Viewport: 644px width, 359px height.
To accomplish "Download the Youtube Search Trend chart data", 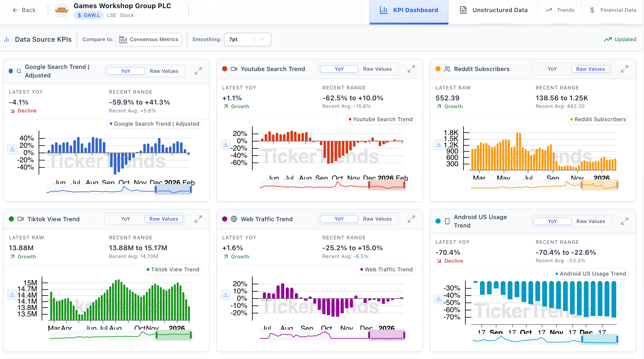I will [x=225, y=144].
